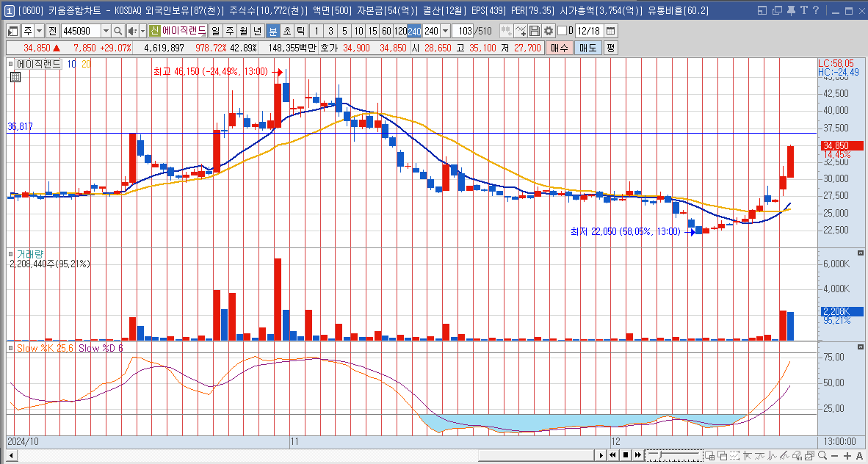Open the calendar date picker icon
The height and width of the screenshot is (464, 868).
[610, 31]
